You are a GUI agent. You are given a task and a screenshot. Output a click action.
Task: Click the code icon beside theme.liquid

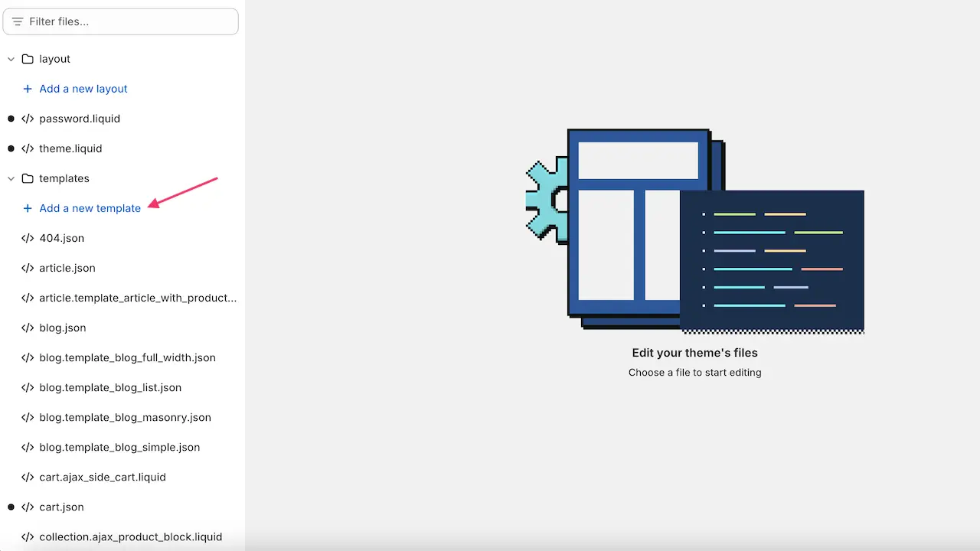pos(27,148)
